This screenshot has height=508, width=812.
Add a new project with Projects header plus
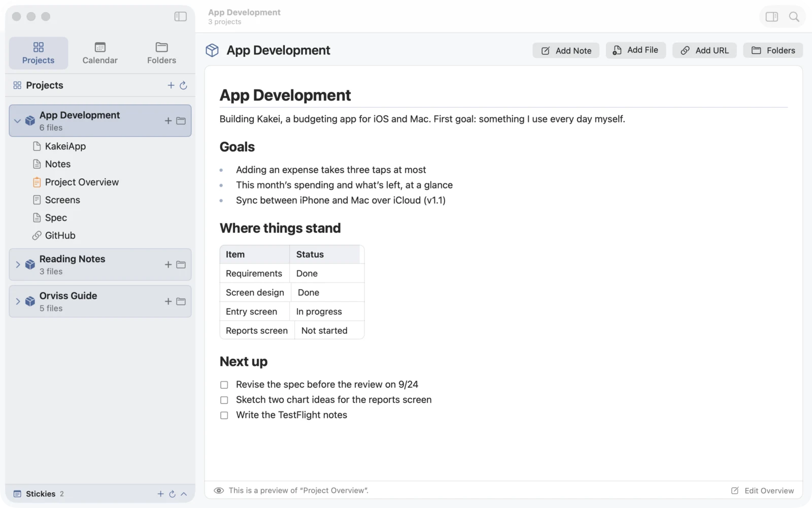pos(171,85)
